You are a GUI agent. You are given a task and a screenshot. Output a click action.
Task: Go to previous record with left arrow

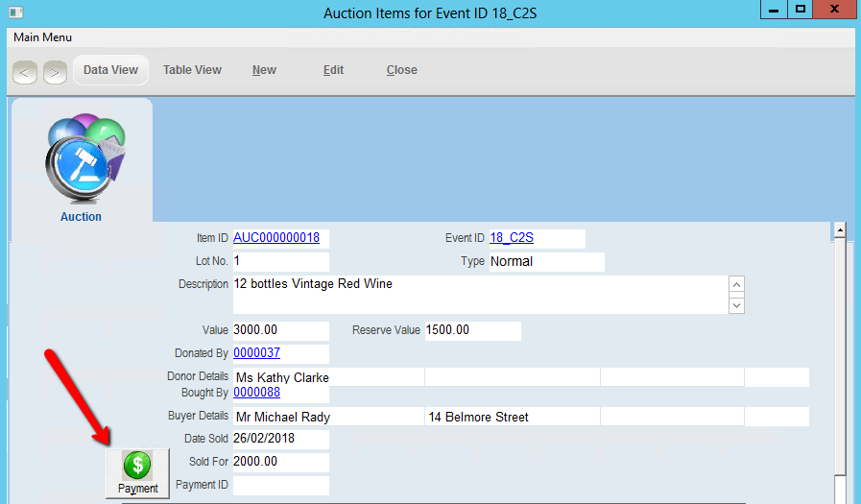click(25, 71)
